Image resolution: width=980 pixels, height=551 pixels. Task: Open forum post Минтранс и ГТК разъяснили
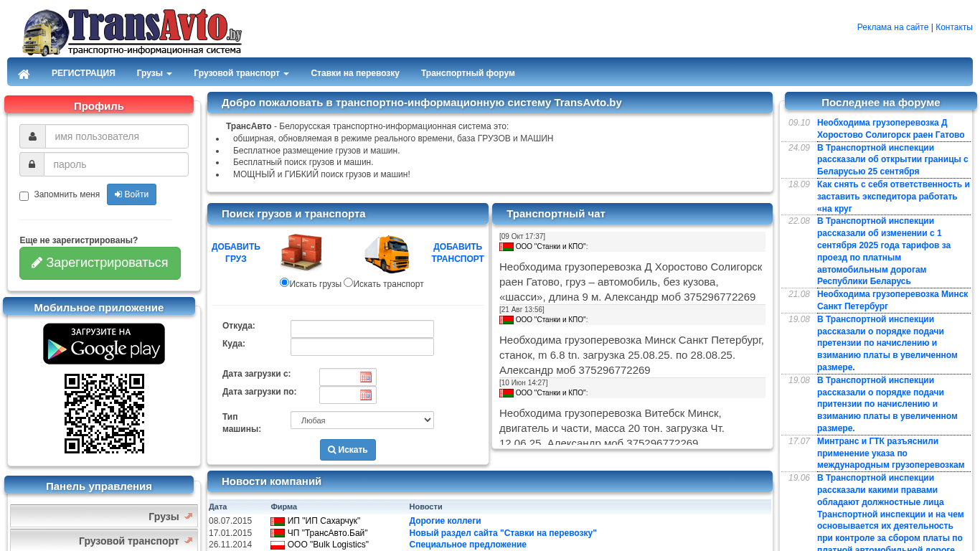point(891,453)
